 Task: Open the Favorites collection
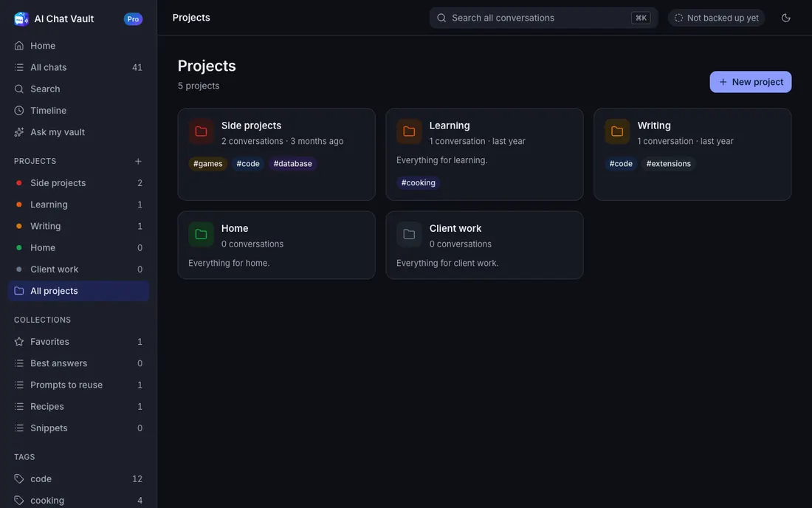pyautogui.click(x=78, y=342)
